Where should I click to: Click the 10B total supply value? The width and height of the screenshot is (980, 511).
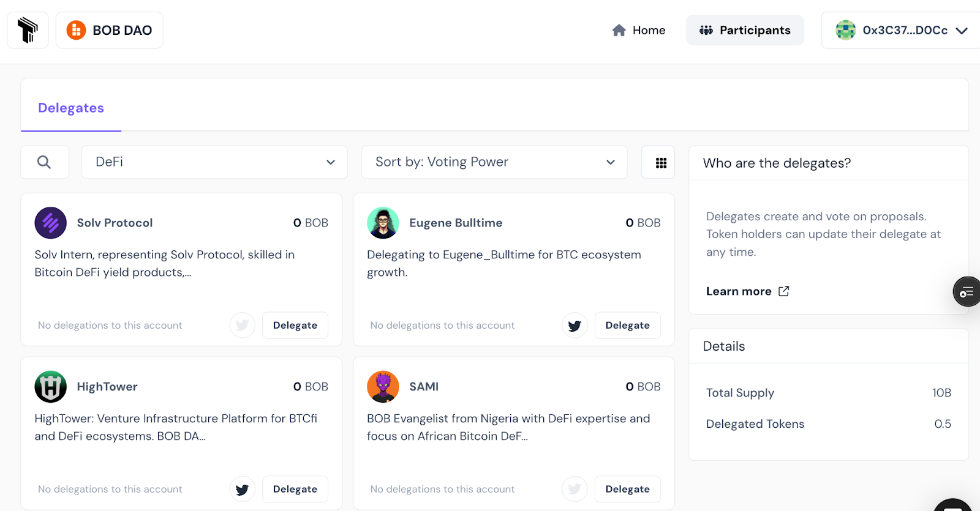pos(941,393)
